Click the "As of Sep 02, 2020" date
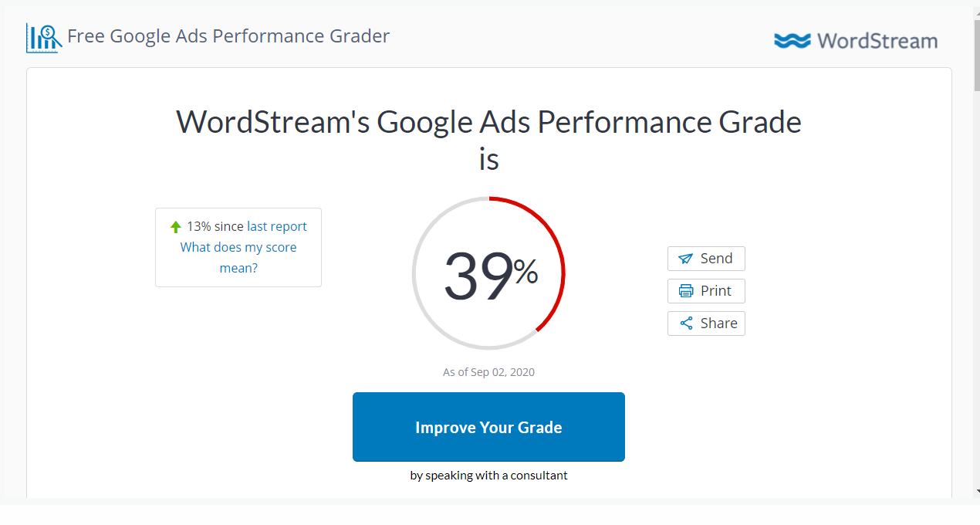The height and width of the screenshot is (525, 980). pos(488,372)
